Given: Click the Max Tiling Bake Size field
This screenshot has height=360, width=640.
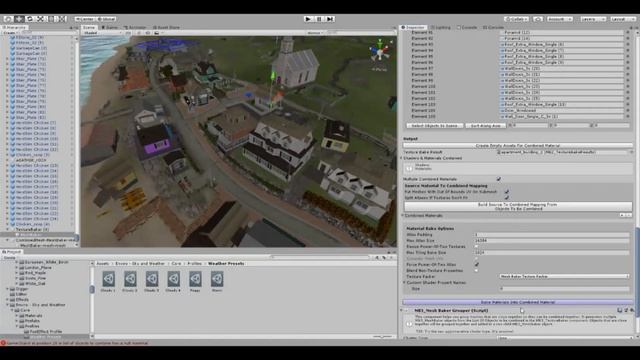Looking at the screenshot, I should point(552,253).
